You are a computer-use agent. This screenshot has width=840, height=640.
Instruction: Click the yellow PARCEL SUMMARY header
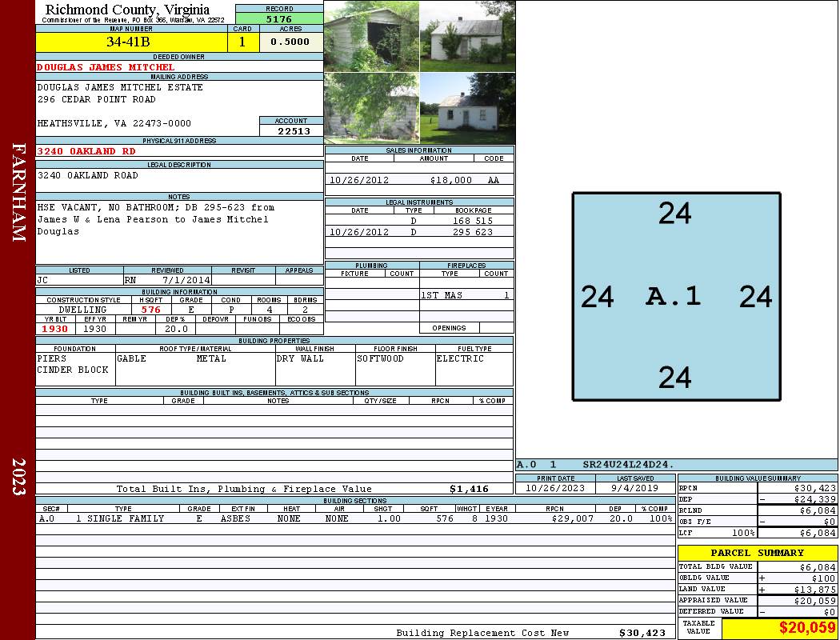point(757,553)
